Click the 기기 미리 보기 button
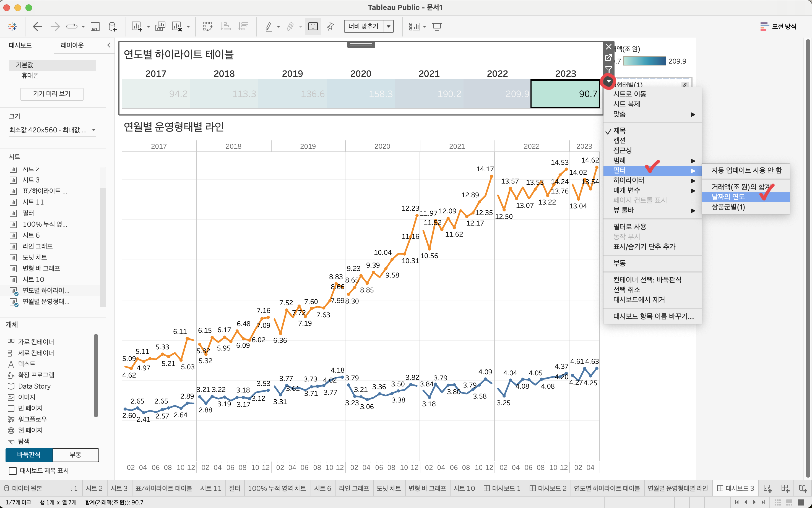The height and width of the screenshot is (508, 812). [x=52, y=94]
